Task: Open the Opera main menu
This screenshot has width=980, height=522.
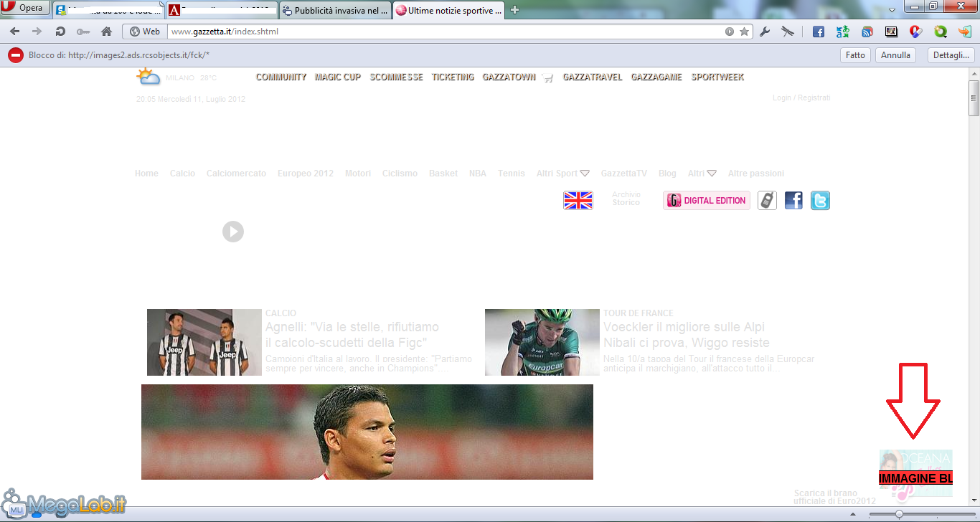Action: pyautogui.click(x=24, y=9)
